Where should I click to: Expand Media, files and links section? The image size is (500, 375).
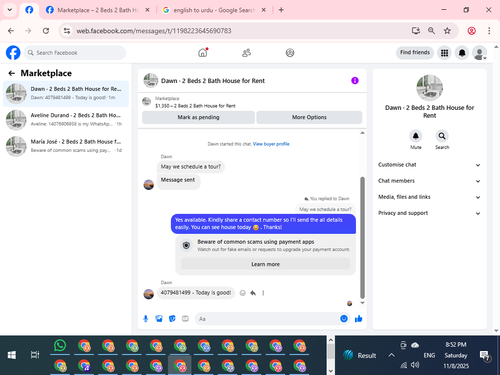coord(429,197)
